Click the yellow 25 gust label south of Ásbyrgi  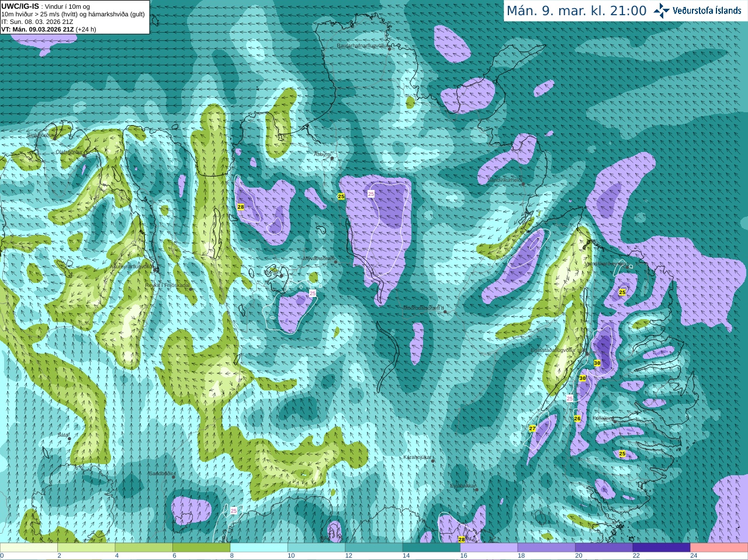[x=341, y=196]
